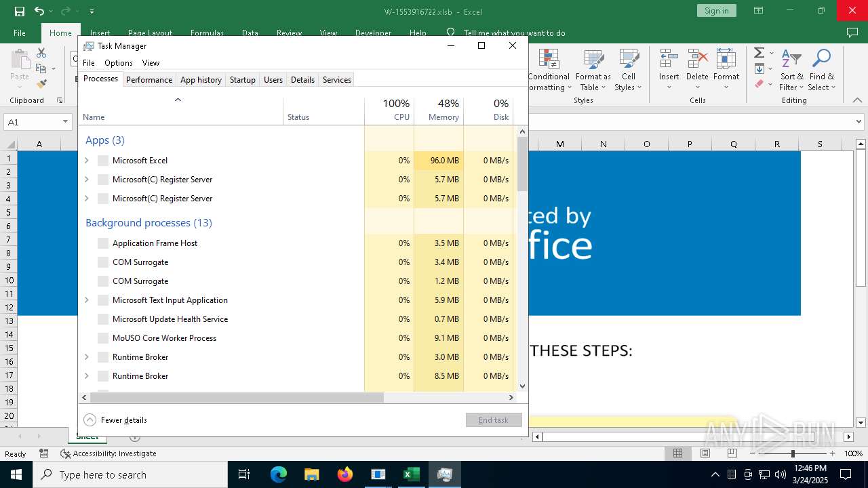Select the MoUSO Core Worker Process row
Screen dimensions: 868x488
296,338
